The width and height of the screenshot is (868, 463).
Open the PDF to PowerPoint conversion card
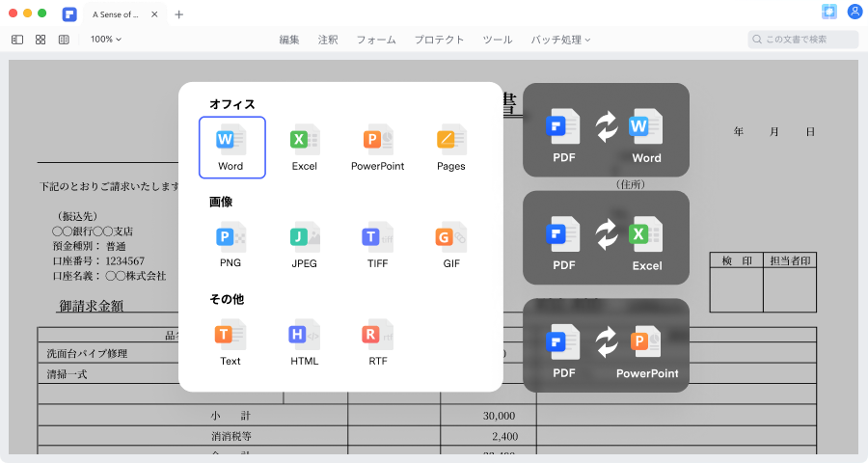tap(607, 345)
